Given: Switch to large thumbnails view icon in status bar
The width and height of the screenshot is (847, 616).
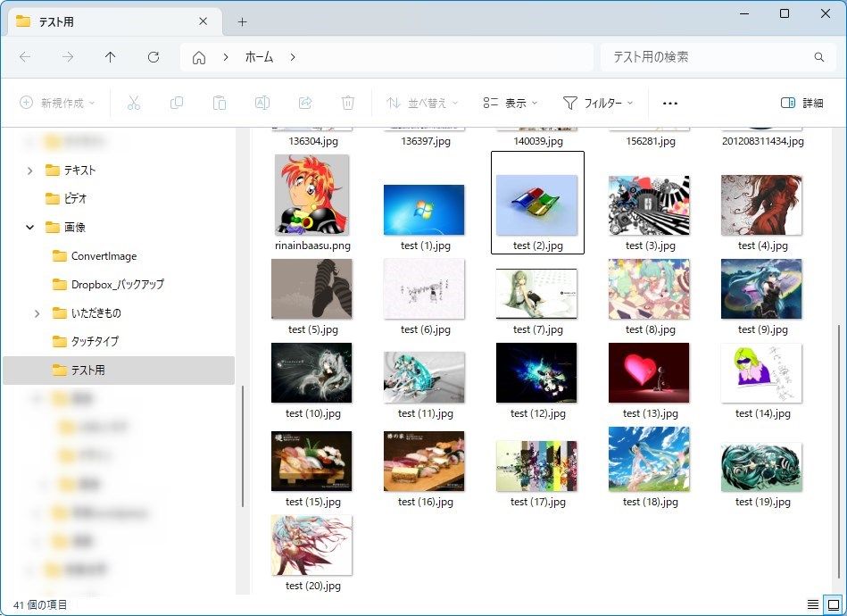Looking at the screenshot, I should pos(833,604).
